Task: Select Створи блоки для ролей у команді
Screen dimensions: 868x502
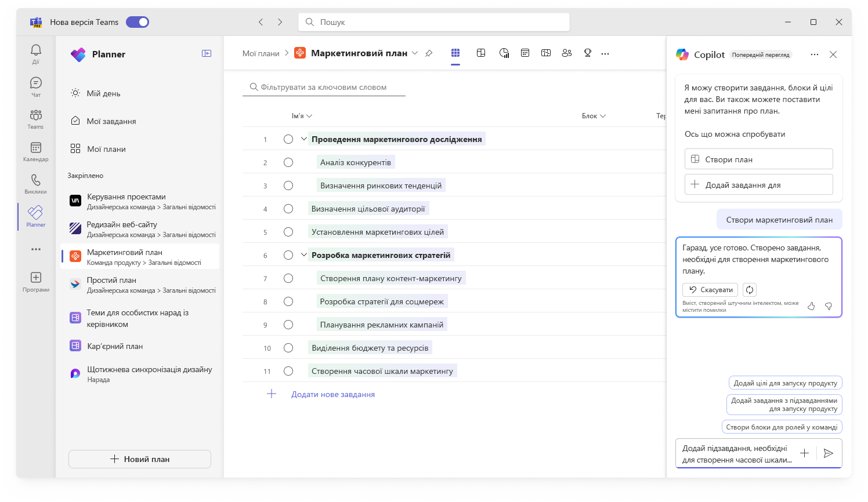Action: (782, 427)
